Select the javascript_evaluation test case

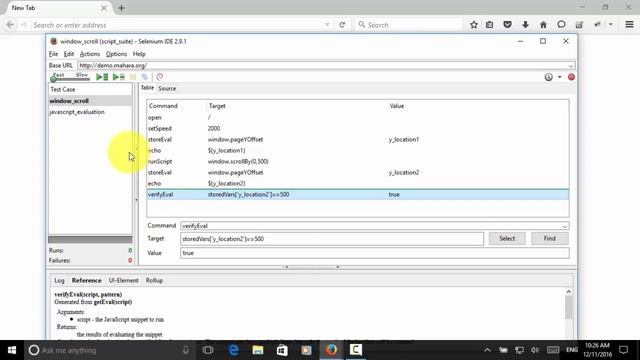click(90, 112)
